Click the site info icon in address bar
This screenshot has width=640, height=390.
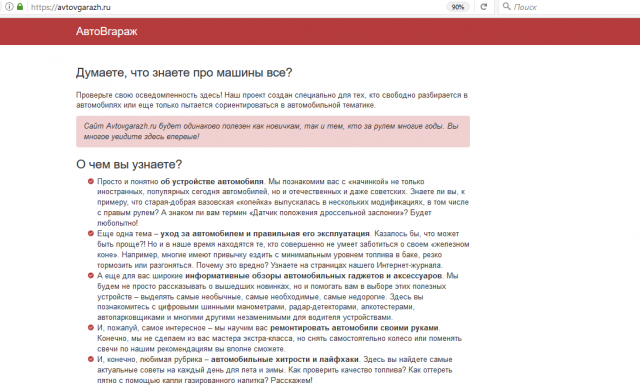tap(9, 7)
